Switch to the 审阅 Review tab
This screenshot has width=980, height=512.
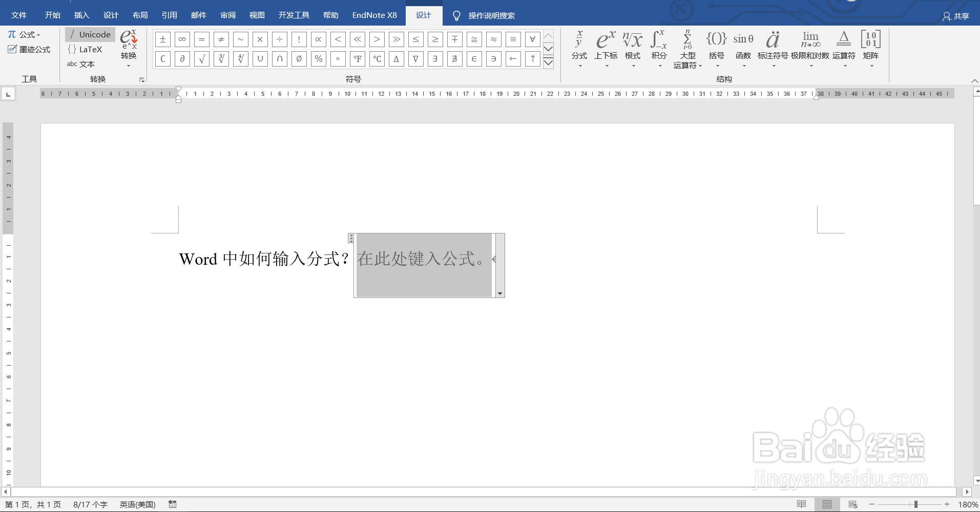coord(228,15)
